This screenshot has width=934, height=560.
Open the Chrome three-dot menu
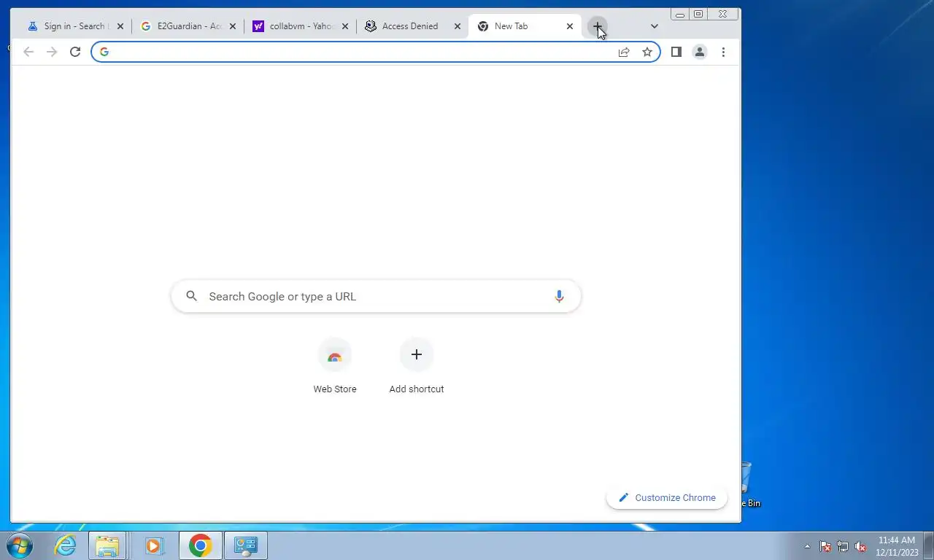(x=723, y=52)
